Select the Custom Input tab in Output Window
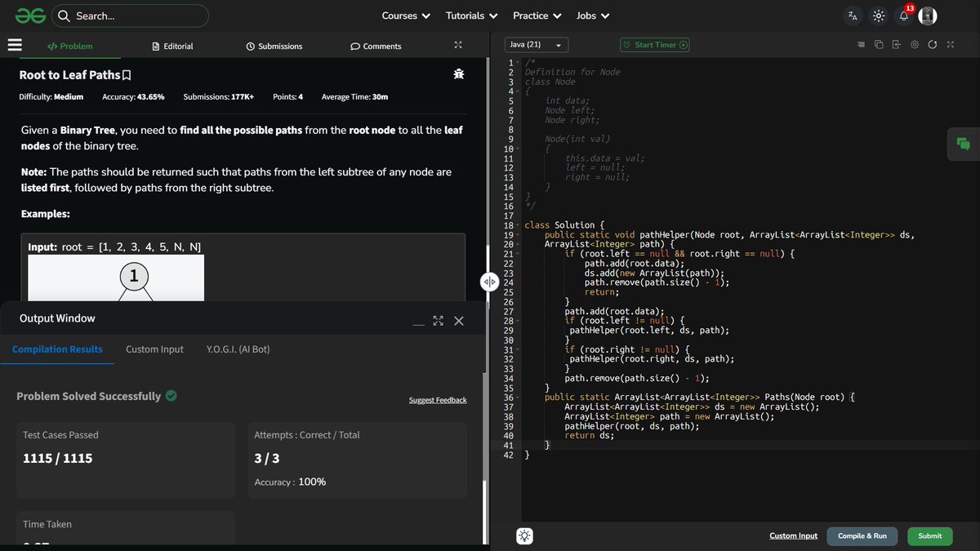The width and height of the screenshot is (980, 551). pos(154,349)
